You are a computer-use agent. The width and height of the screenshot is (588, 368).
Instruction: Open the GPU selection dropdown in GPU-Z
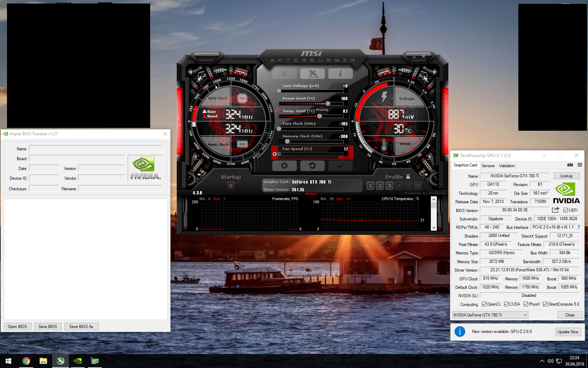(x=490, y=315)
